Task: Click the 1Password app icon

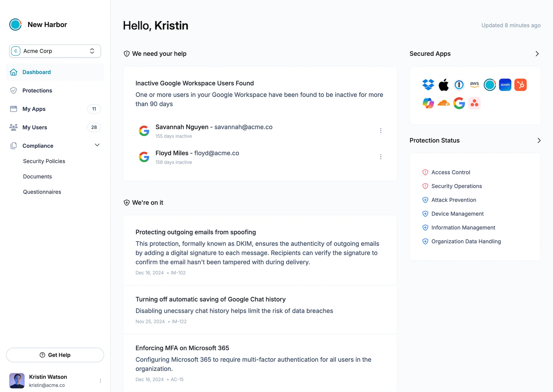Action: coord(459,85)
